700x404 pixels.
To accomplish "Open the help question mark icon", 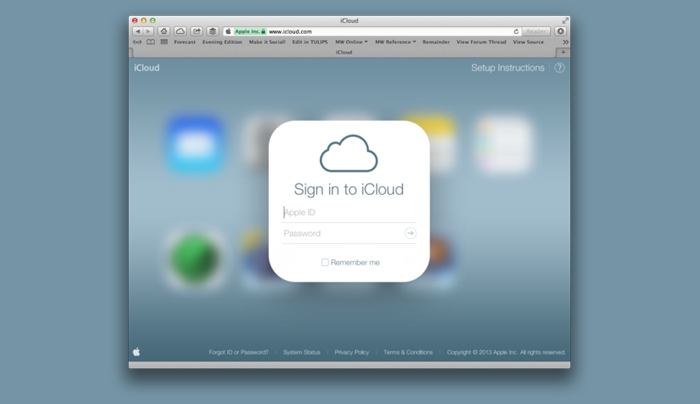I will tap(559, 68).
